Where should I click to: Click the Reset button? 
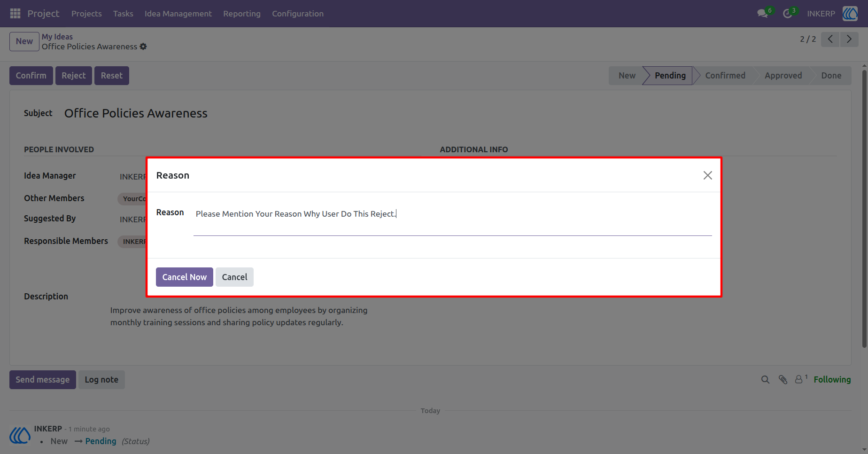click(x=112, y=76)
